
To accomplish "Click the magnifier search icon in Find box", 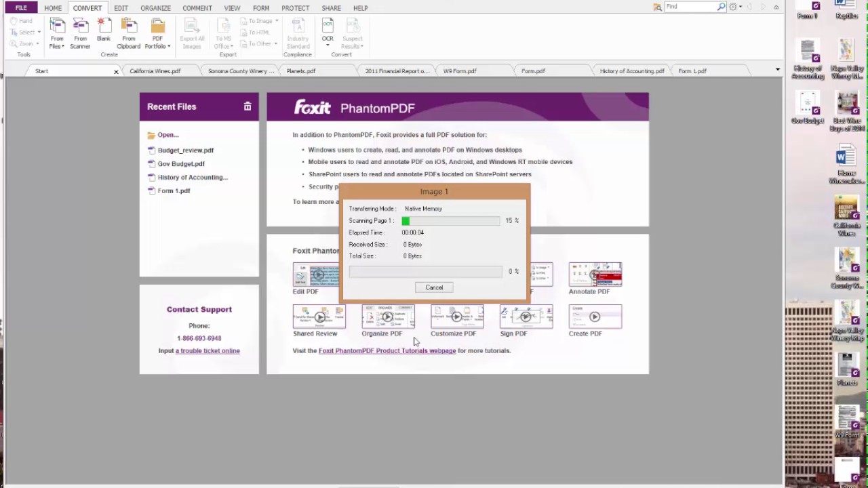I will [x=722, y=7].
